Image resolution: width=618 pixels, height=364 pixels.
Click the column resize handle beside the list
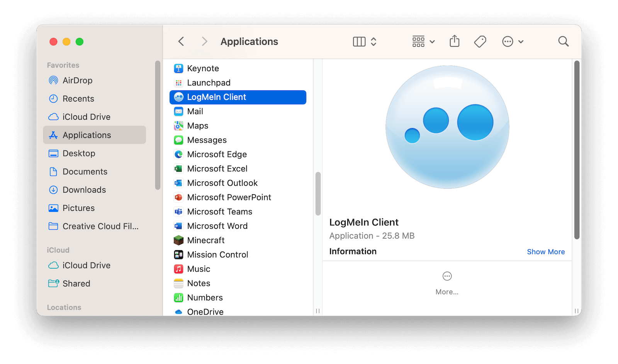point(318,311)
